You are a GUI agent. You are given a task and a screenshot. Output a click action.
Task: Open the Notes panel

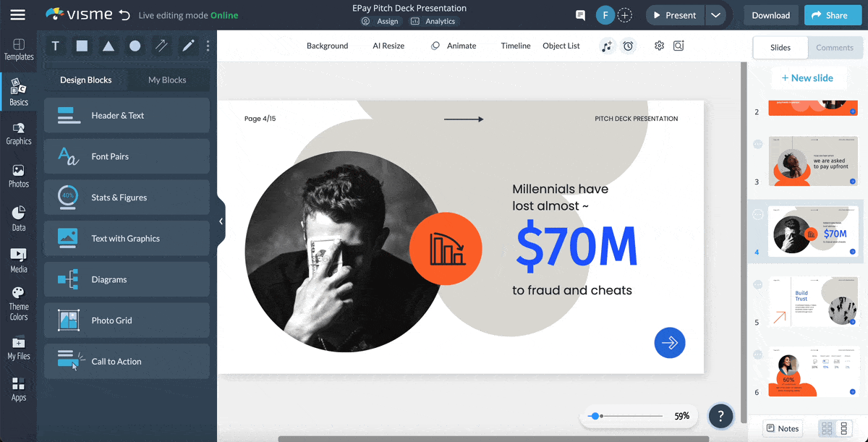click(782, 428)
